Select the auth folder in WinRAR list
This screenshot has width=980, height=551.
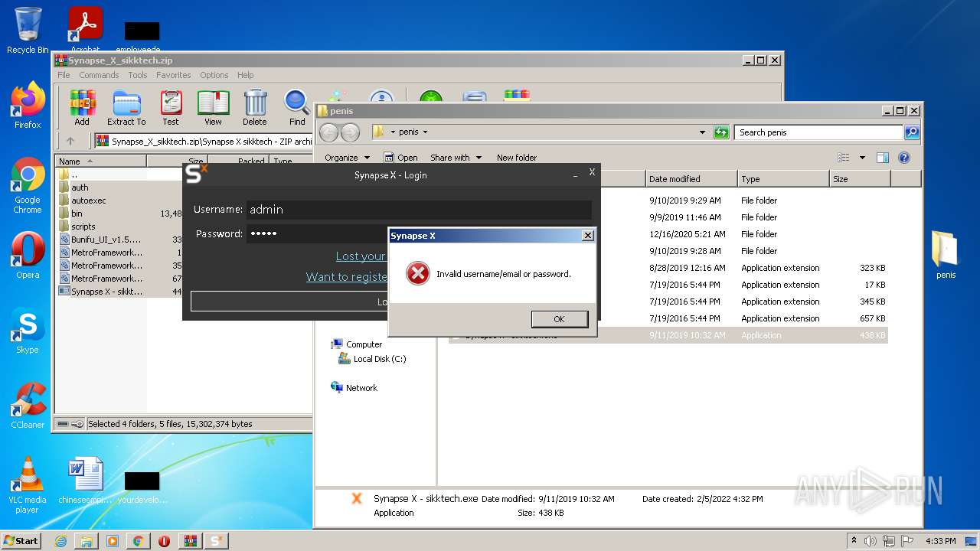tap(80, 187)
